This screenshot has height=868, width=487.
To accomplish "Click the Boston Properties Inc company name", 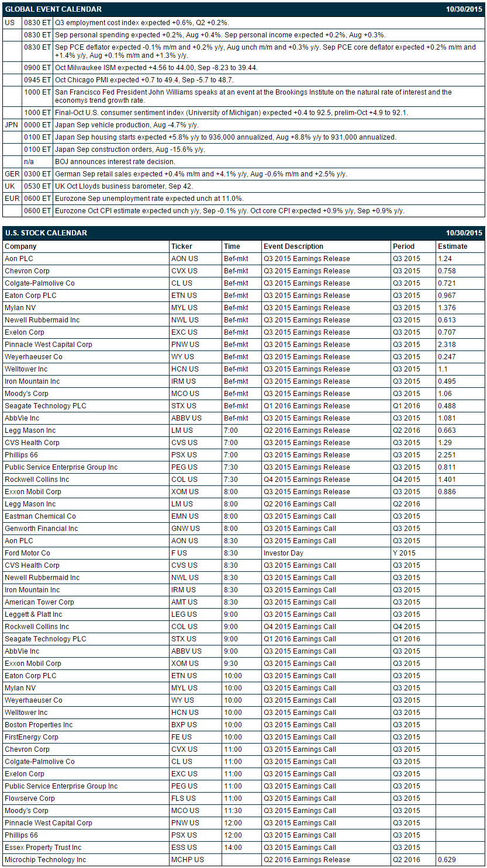I will [39, 725].
